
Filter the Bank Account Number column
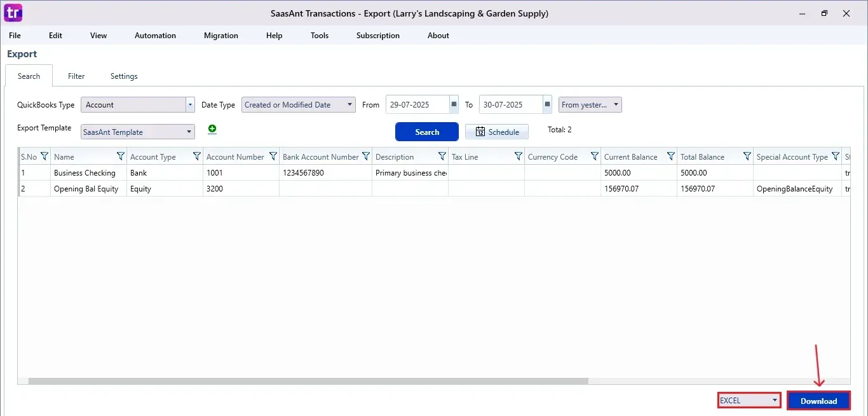click(x=366, y=156)
